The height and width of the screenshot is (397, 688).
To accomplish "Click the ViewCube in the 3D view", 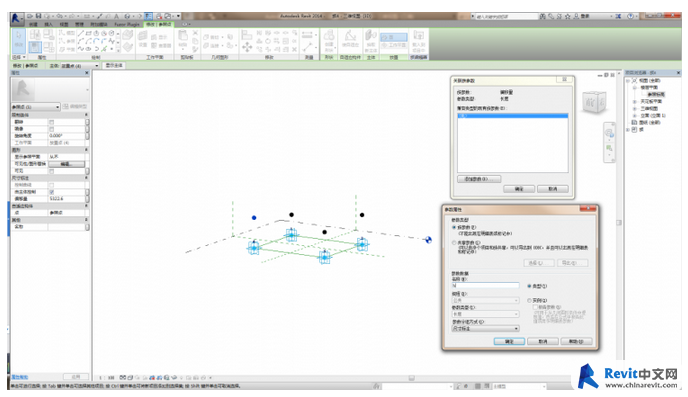I will (594, 103).
